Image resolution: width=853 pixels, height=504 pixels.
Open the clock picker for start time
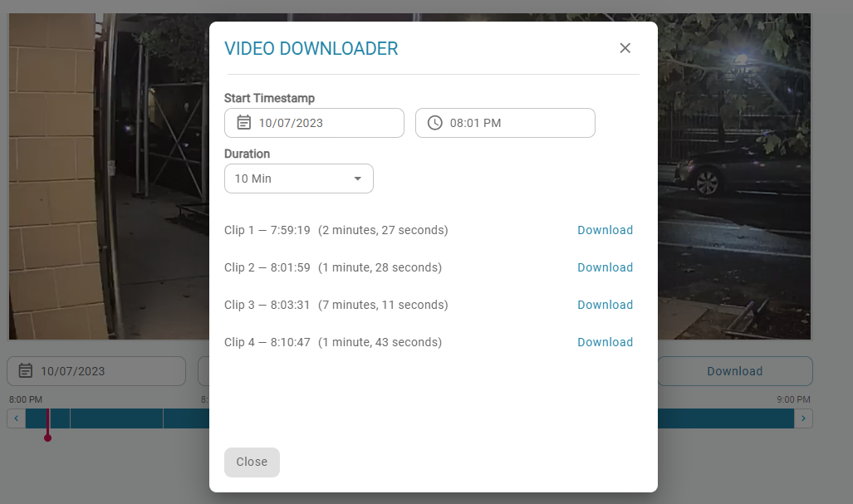pos(434,122)
